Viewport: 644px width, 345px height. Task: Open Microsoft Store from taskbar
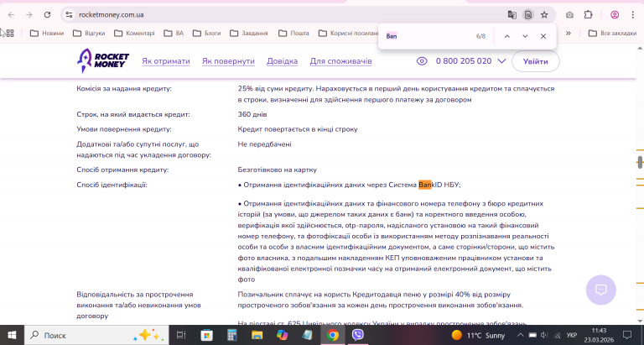click(x=206, y=335)
